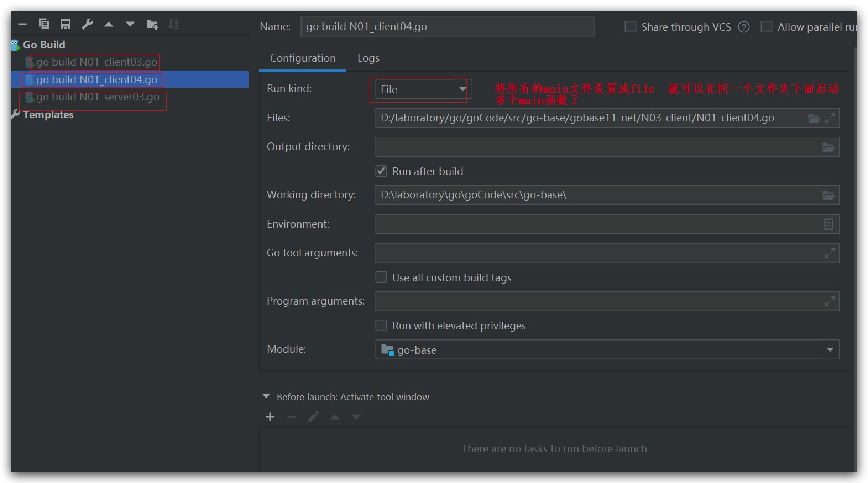Expand the Go tool arguments field

(x=830, y=253)
